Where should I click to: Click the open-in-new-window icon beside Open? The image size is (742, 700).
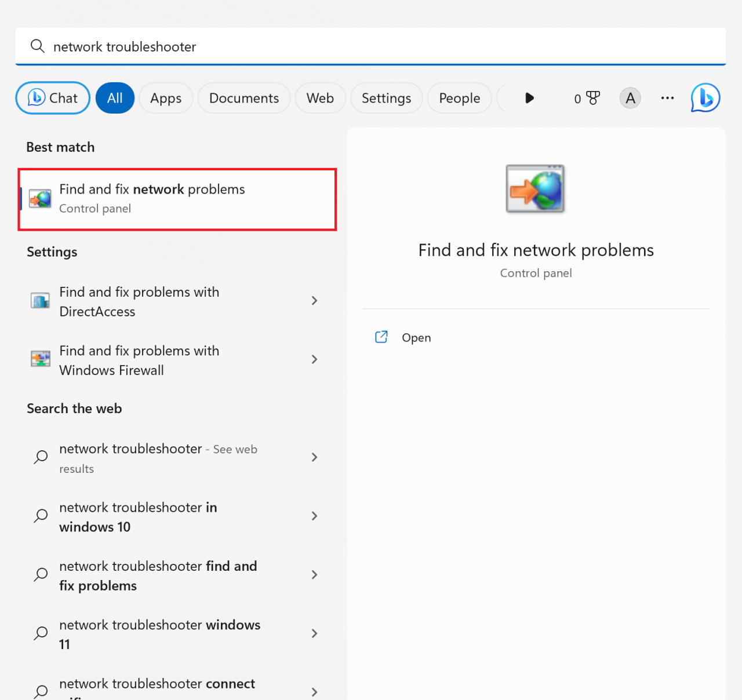(x=381, y=337)
